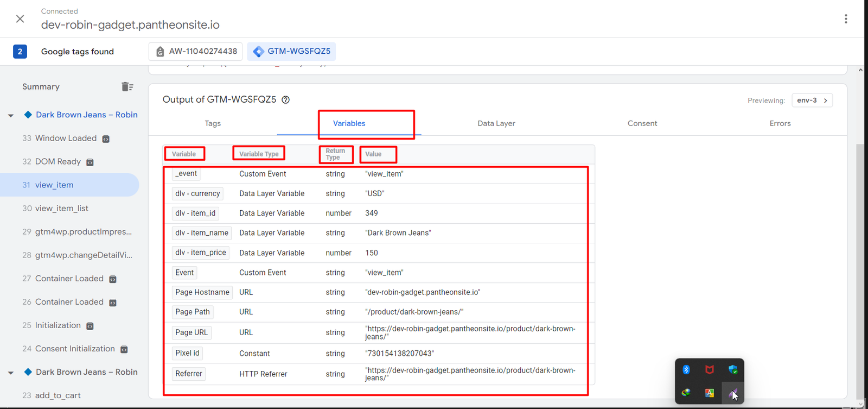Click the API icon next to DOM Ready
868x409 pixels.
click(x=90, y=162)
